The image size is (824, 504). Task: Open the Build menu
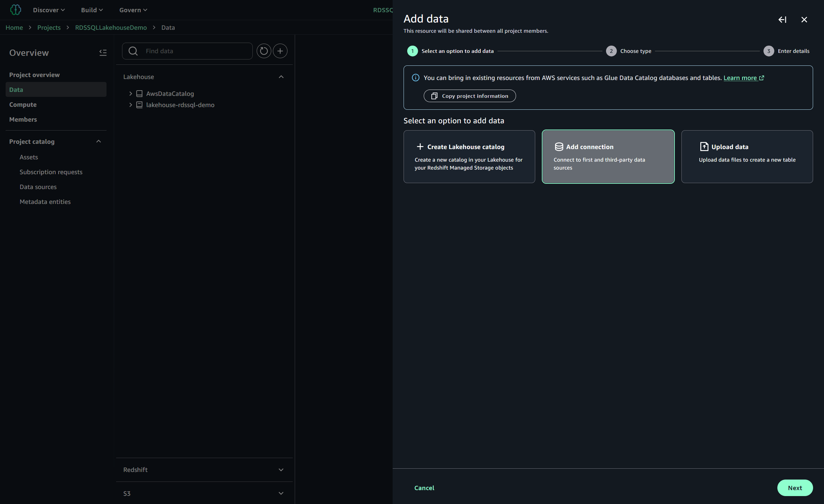click(x=92, y=10)
